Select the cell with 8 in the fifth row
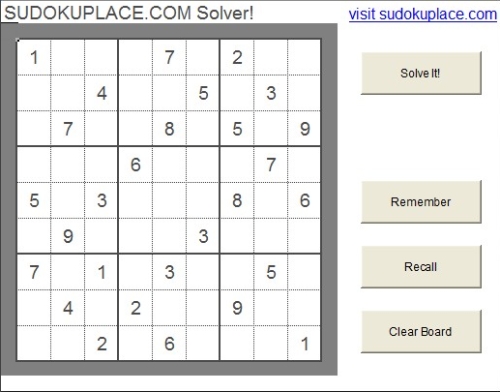Image resolution: width=500 pixels, height=392 pixels. pos(237,200)
